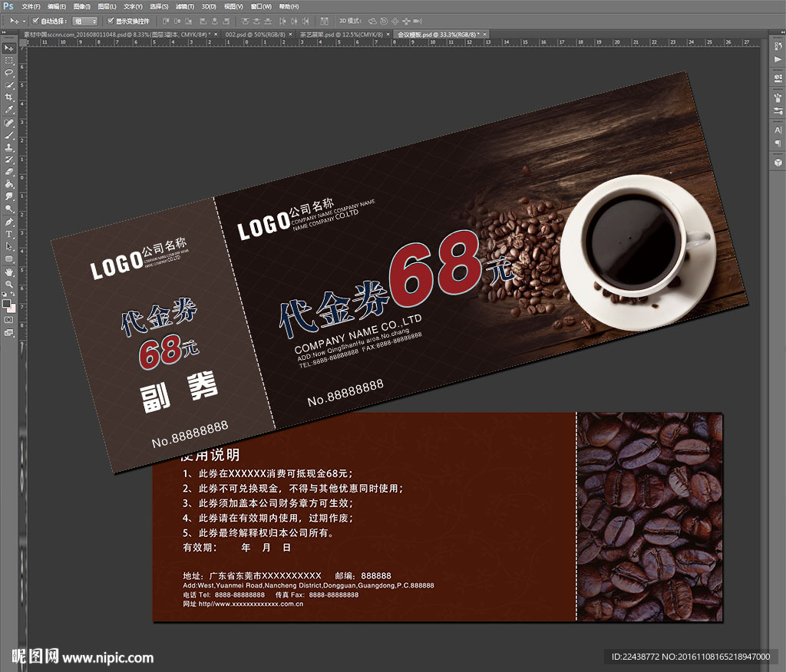Open the Properties panel icon
The height and width of the screenshot is (672, 786).
point(778,78)
